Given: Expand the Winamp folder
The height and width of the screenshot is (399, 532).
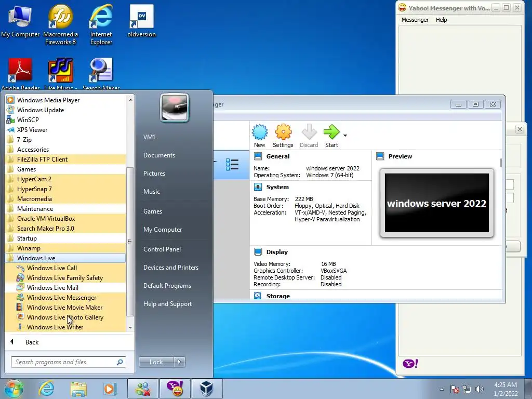Looking at the screenshot, I should (x=65, y=248).
